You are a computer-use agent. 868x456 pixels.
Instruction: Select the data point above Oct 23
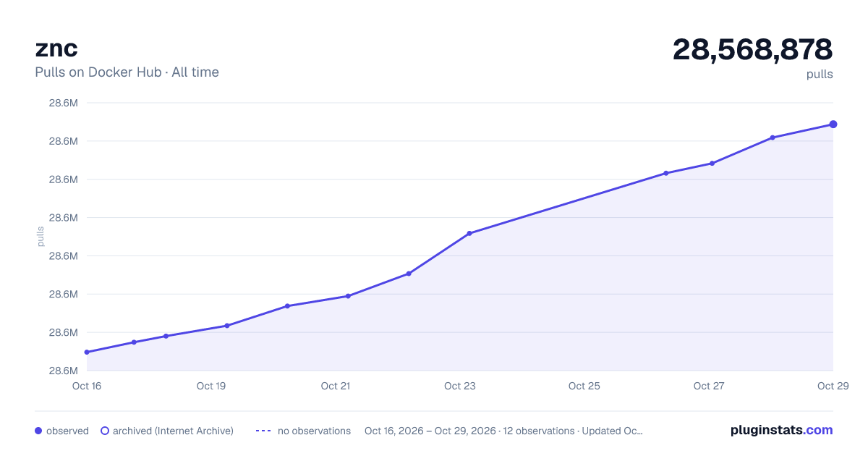(x=469, y=233)
